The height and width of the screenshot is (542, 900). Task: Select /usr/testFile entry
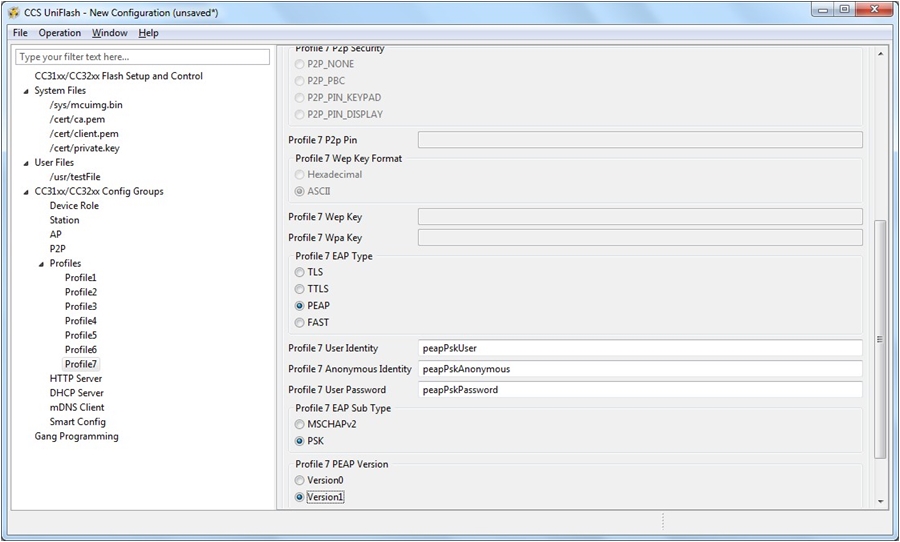(x=75, y=177)
